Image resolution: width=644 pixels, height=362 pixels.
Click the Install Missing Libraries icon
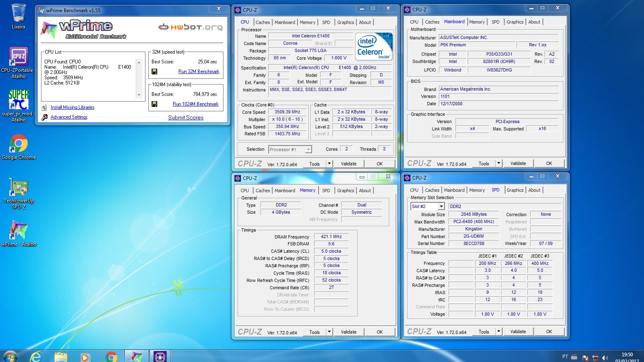(x=44, y=108)
